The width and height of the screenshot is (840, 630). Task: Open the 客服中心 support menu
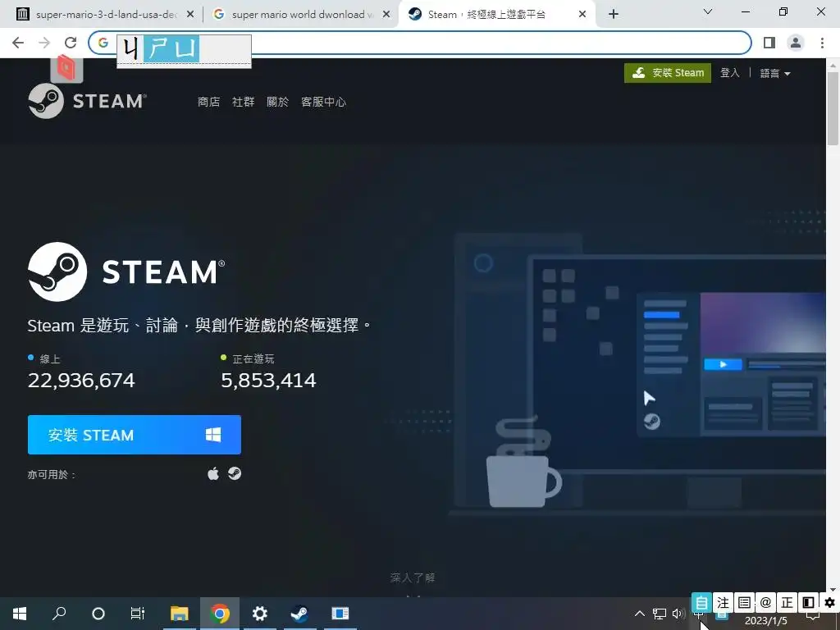click(x=323, y=102)
